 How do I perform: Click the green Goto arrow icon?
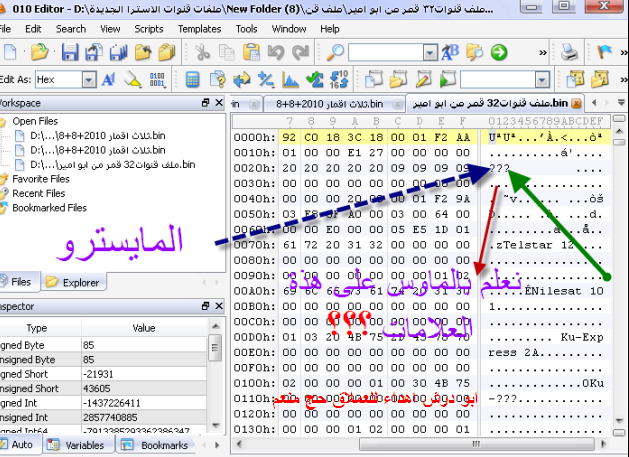pyautogui.click(x=499, y=53)
